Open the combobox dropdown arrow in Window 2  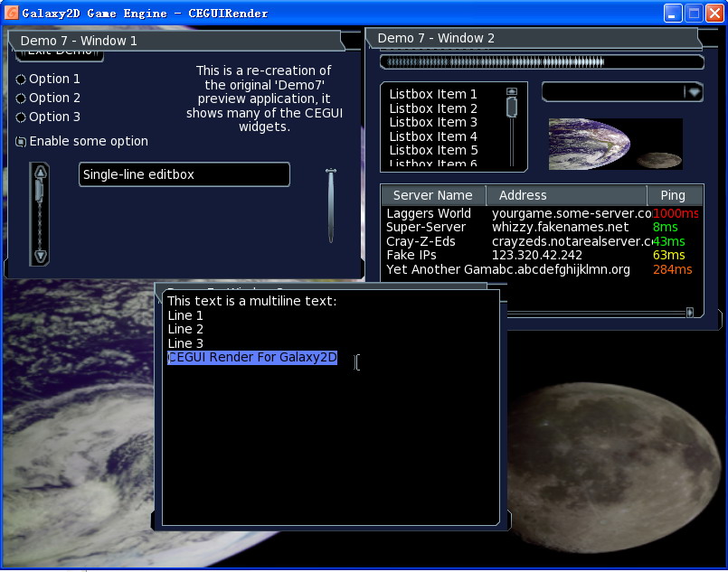(693, 92)
